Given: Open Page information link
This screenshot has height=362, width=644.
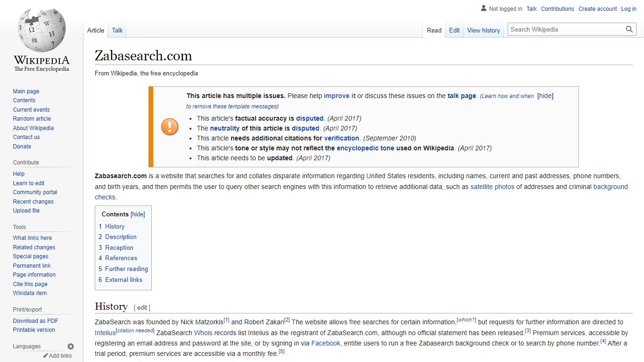Looking at the screenshot, I should (34, 275).
